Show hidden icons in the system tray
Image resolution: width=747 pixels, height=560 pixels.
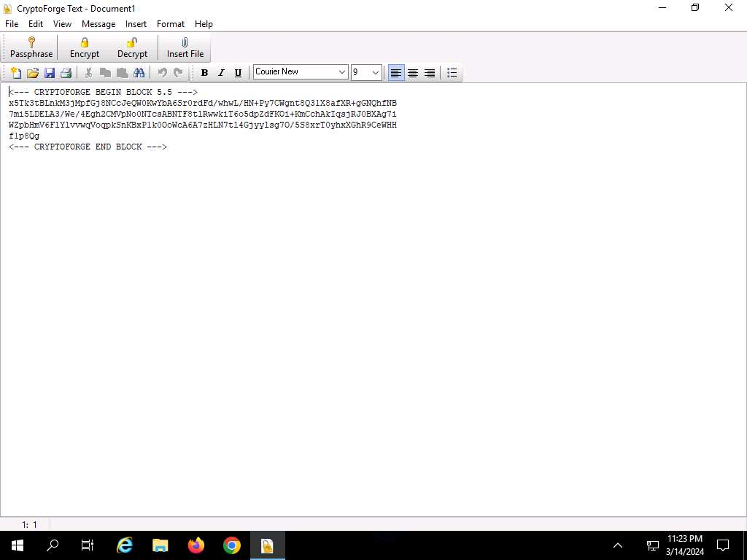pyautogui.click(x=618, y=545)
